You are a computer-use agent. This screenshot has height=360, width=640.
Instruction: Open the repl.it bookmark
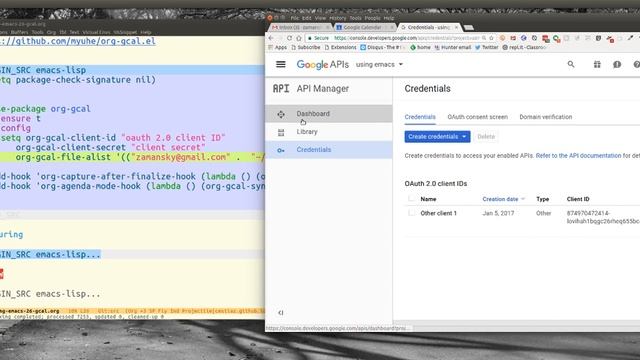pos(524,47)
